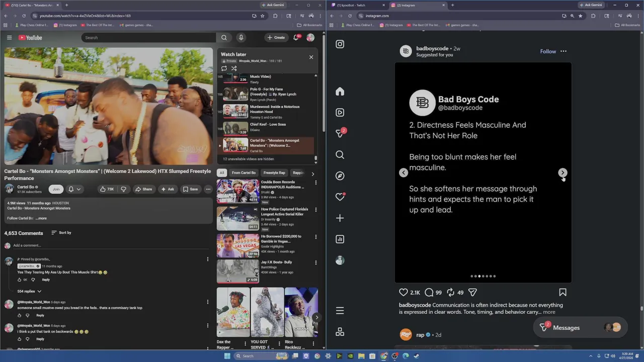Toggle shuffle playlist in Watch later
Viewport: 644px width, 362px height.
point(234,68)
